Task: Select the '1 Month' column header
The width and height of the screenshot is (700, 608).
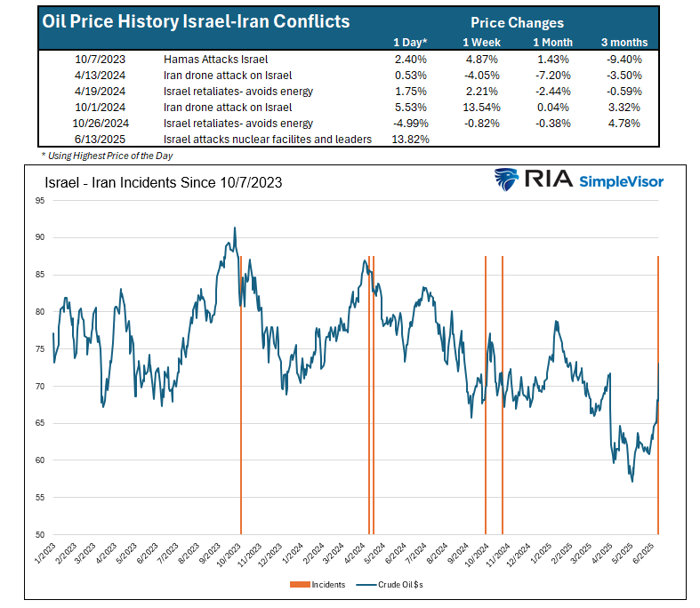Action: [553, 42]
